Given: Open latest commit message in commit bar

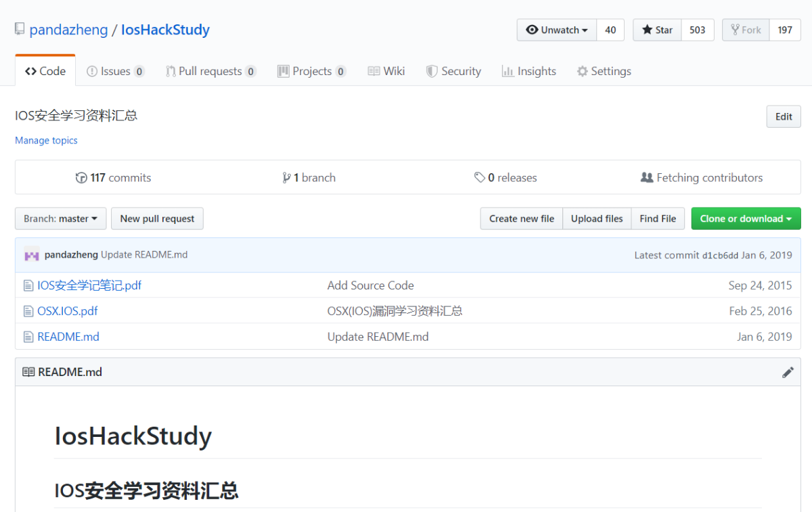Looking at the screenshot, I should click(144, 255).
